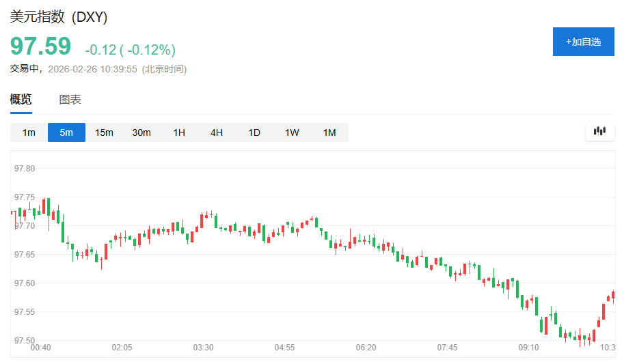Click the 03:30 time axis label
624x364 pixels.
pos(203,348)
